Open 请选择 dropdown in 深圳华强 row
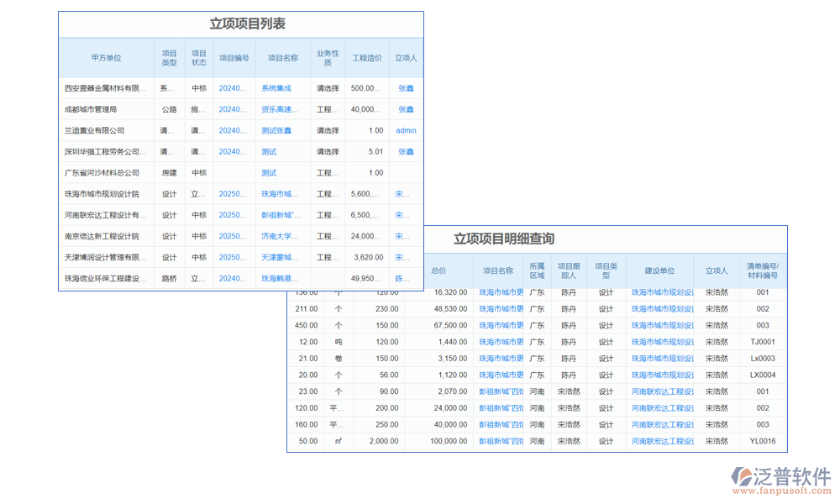Screen dimensions: 840x504 pos(328,151)
